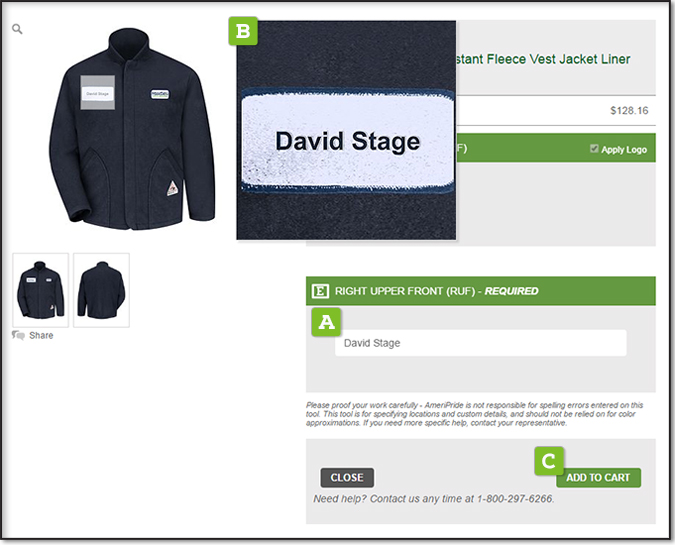Click the magnifier zoom icon
The width and height of the screenshot is (675, 545).
pos(17,29)
